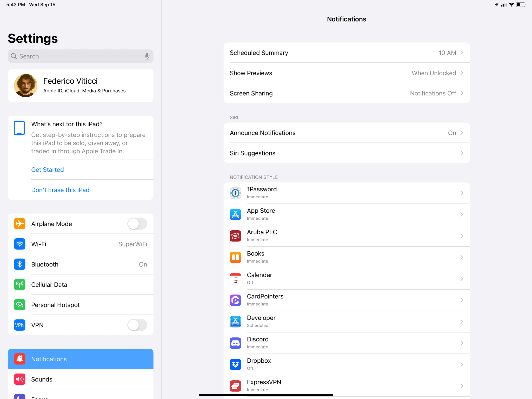The image size is (532, 399).
Task: Open Personal Hotspot settings row
Action: tap(81, 305)
